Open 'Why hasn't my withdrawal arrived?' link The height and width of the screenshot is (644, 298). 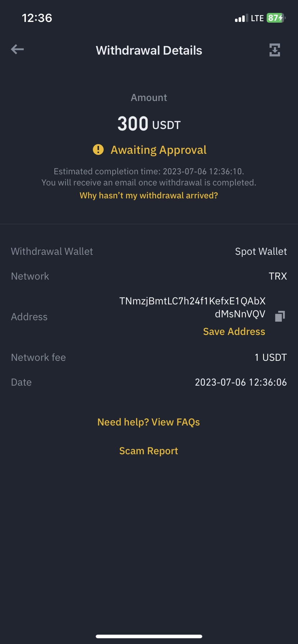point(149,195)
